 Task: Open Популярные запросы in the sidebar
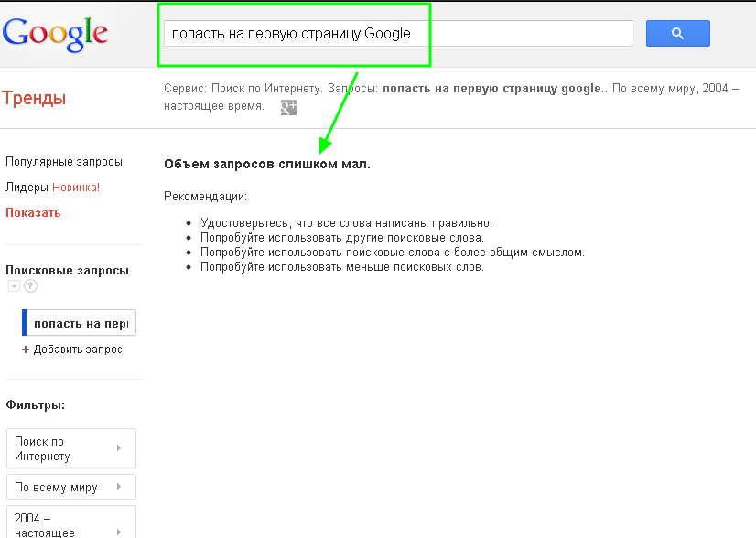(x=64, y=162)
